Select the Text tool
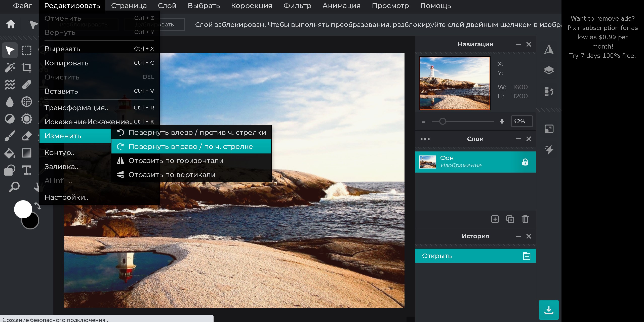 coord(27,170)
